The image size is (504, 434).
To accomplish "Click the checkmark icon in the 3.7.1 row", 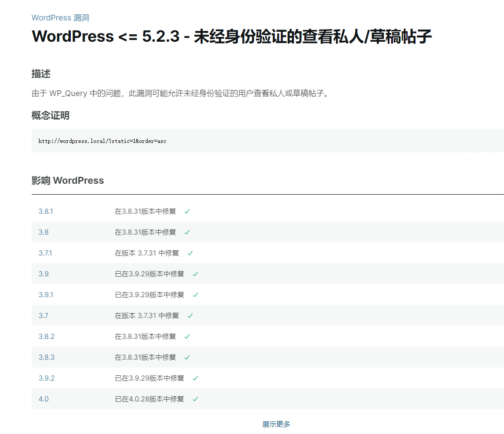I will tap(190, 253).
